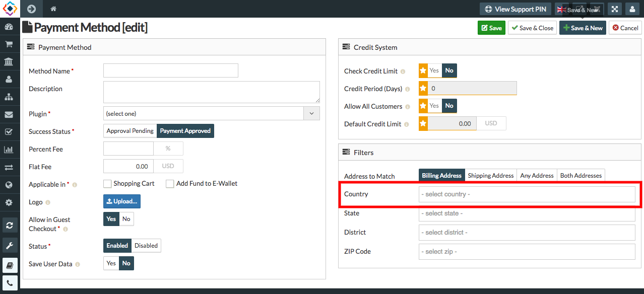Click the application logo in top-left corner

coord(10,9)
